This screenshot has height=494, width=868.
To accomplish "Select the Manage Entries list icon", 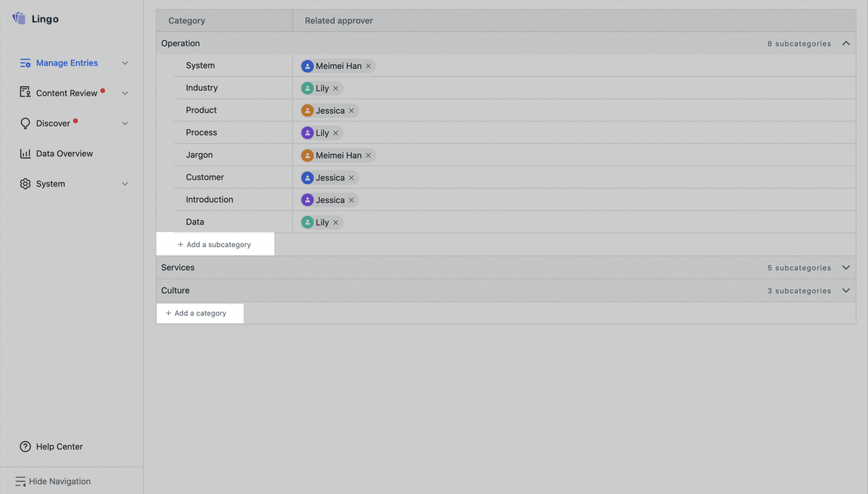I will tap(25, 62).
